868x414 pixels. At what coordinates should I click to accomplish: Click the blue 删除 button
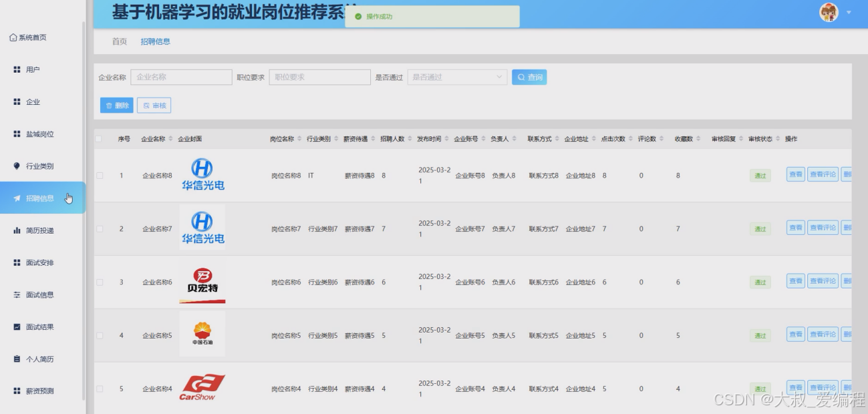click(x=117, y=106)
